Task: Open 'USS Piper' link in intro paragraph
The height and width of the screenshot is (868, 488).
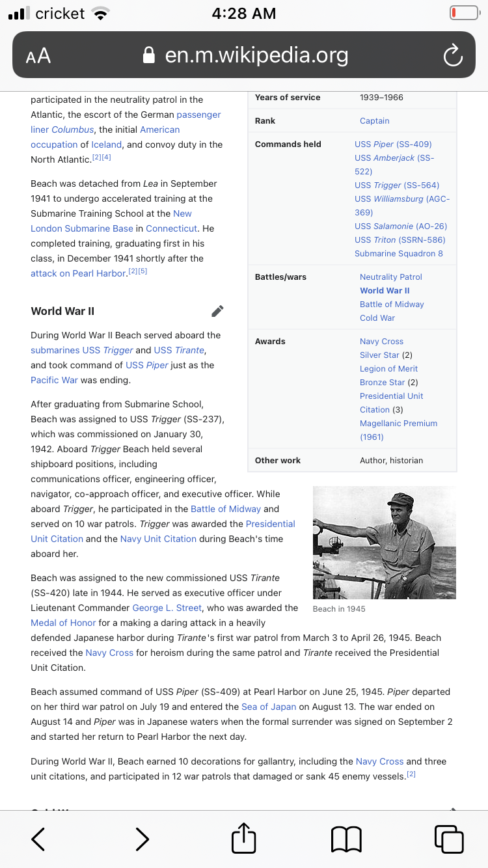Action: [147, 365]
